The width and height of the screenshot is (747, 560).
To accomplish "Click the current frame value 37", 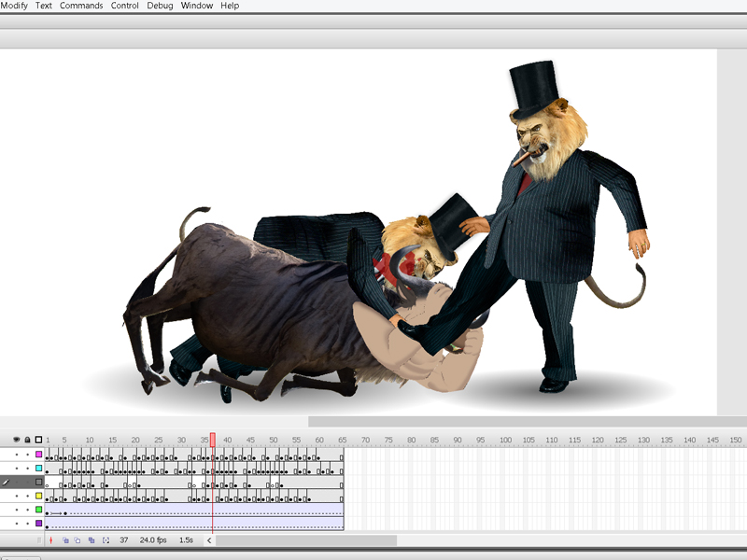I will click(124, 540).
